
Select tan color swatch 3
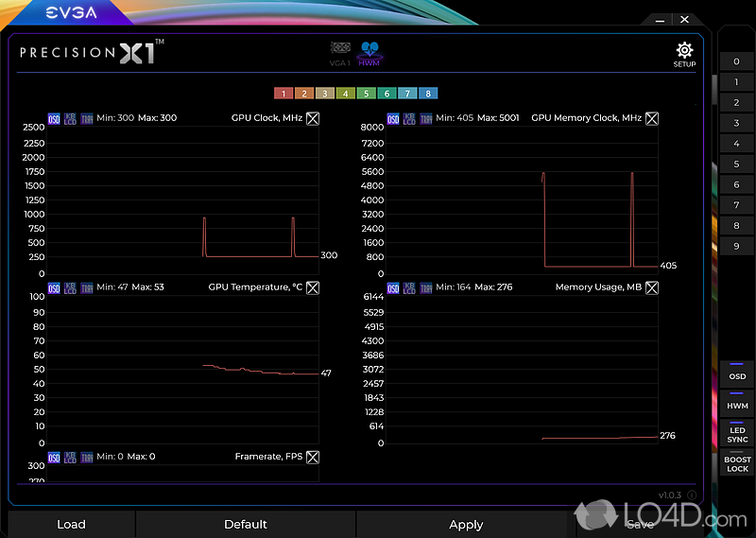click(325, 93)
